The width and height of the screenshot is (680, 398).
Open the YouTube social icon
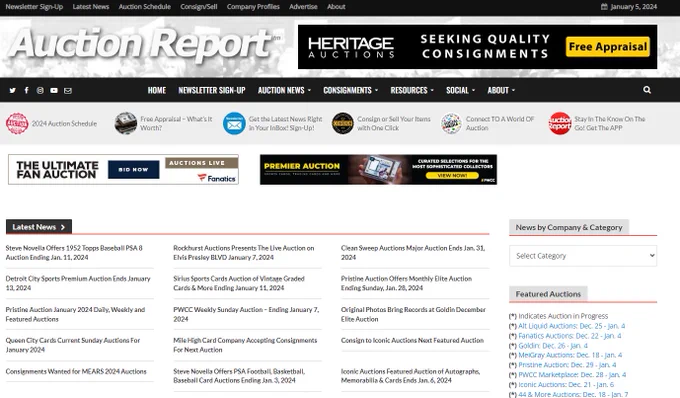[54, 90]
